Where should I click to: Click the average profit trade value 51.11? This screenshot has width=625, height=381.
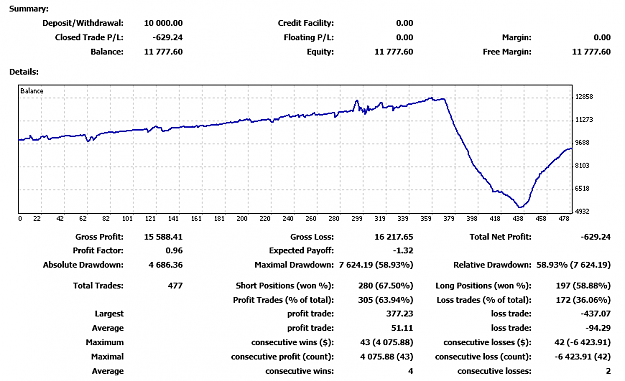tap(402, 328)
